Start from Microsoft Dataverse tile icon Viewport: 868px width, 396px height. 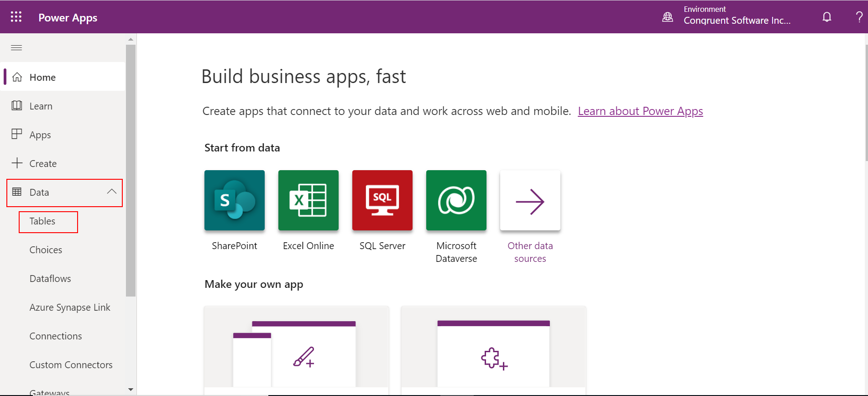[456, 200]
